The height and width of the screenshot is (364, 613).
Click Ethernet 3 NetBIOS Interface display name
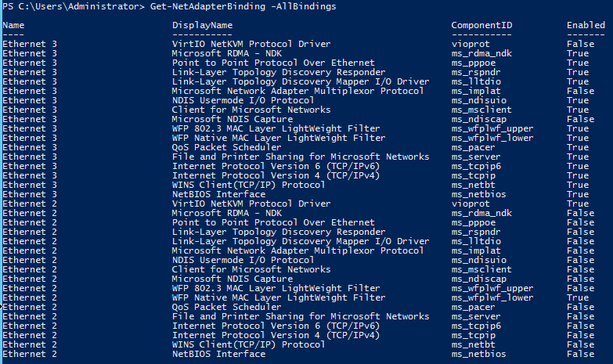218,194
